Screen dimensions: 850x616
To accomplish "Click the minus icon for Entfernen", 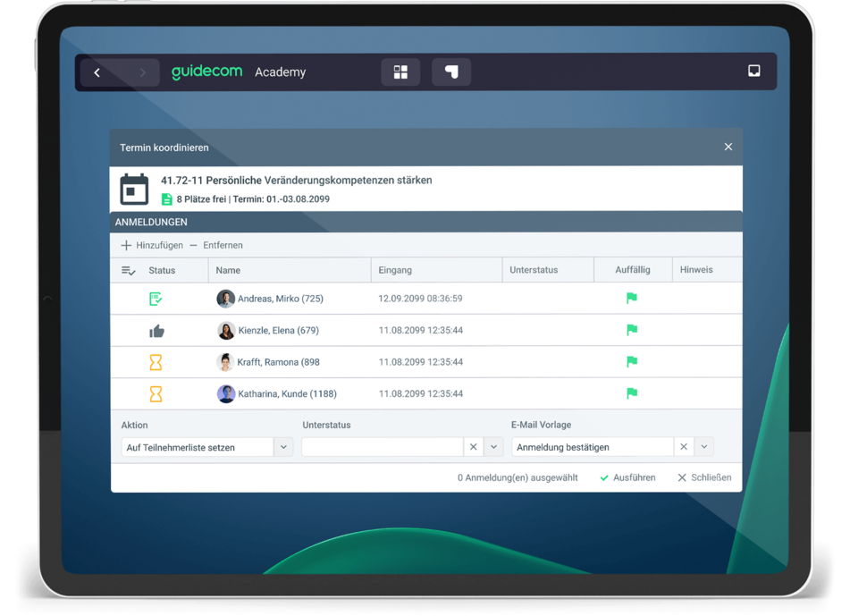I will tap(194, 245).
